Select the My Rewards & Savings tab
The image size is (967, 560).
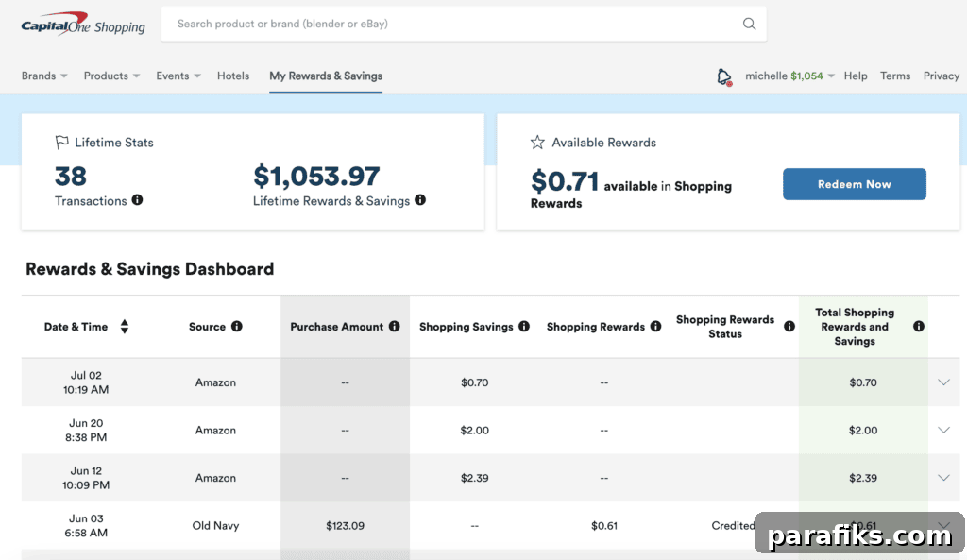point(326,76)
